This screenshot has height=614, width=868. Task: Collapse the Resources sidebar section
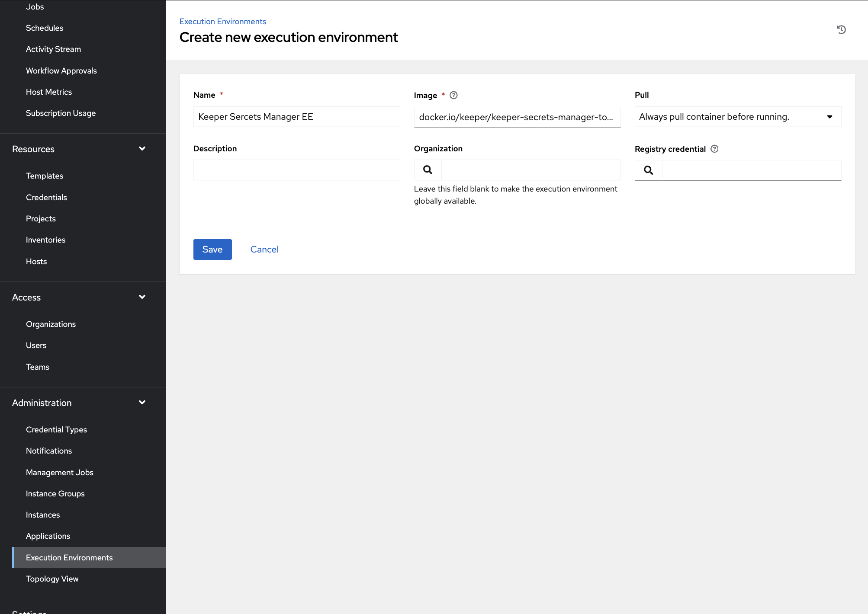click(x=142, y=149)
